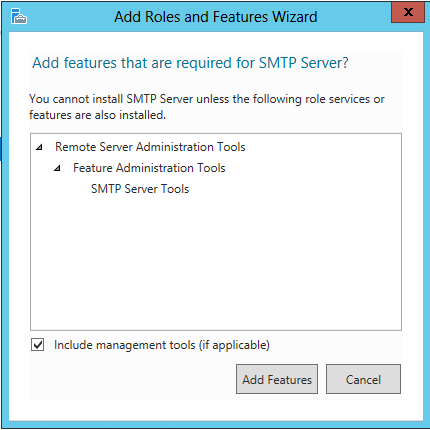Select SMTP Server Tools in the list
The height and width of the screenshot is (430, 430).
(140, 189)
